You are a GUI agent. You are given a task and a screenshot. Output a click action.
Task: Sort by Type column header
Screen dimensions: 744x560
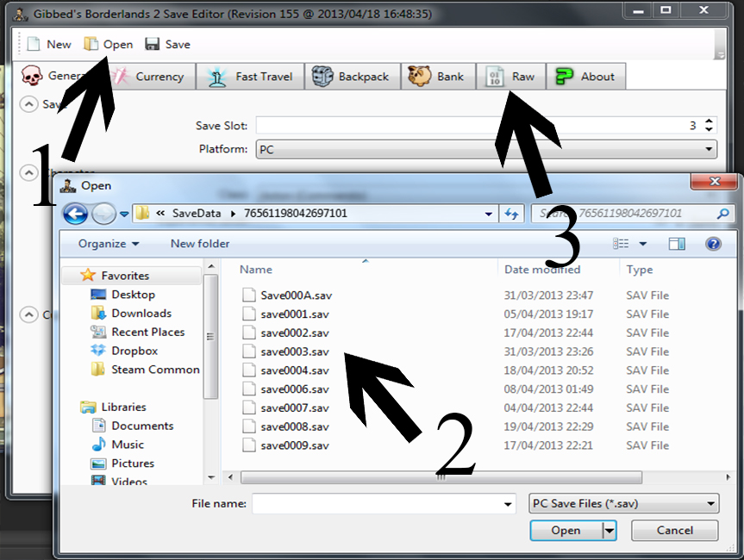coord(639,270)
